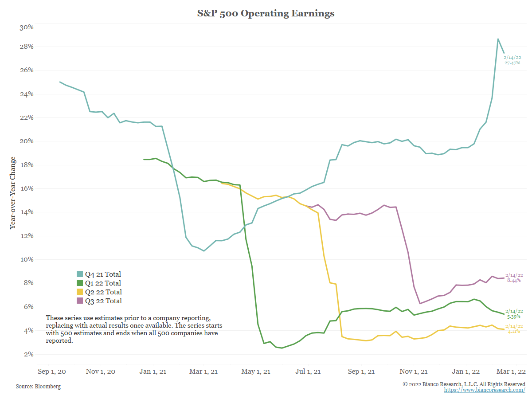Select the Q2 22 Total legend label
Screen dimensions: 532x399
pos(103,292)
